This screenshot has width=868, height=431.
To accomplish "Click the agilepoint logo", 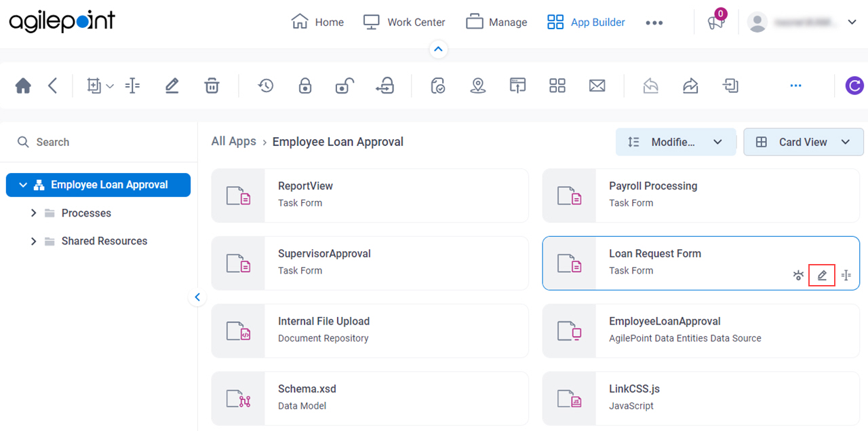I will 62,21.
